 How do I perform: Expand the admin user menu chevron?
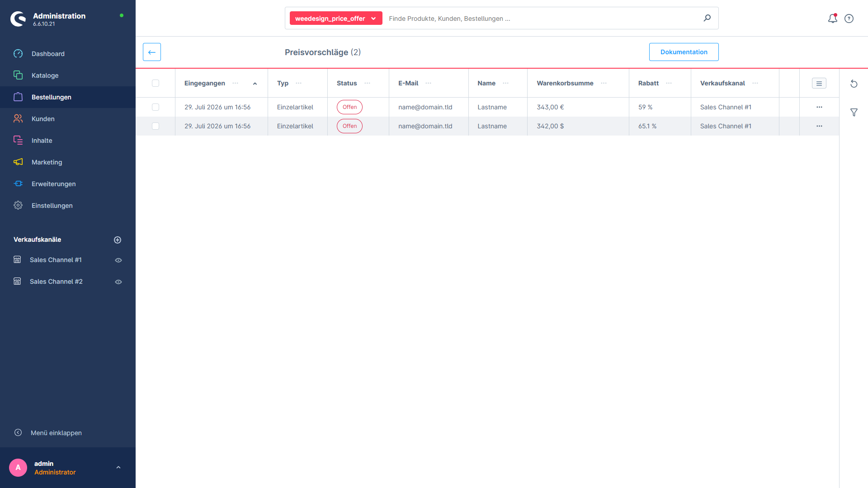(118, 468)
